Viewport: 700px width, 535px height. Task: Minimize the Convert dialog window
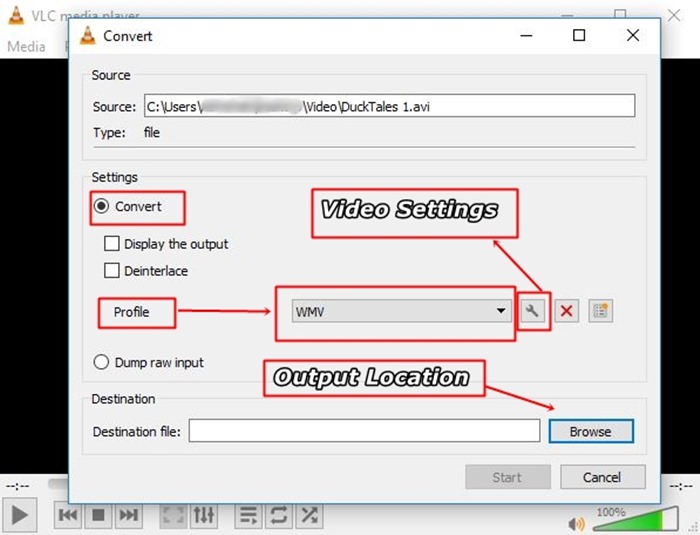(x=527, y=35)
